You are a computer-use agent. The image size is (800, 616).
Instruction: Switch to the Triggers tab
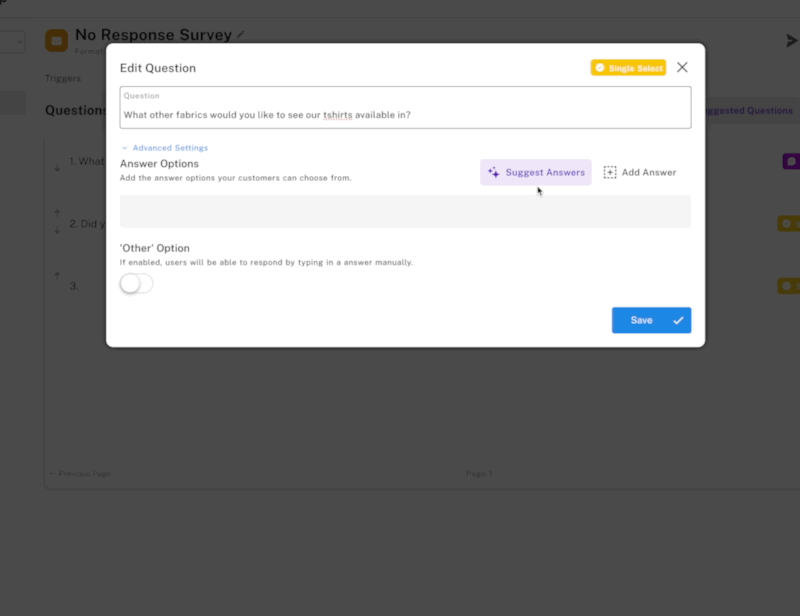coord(62,77)
